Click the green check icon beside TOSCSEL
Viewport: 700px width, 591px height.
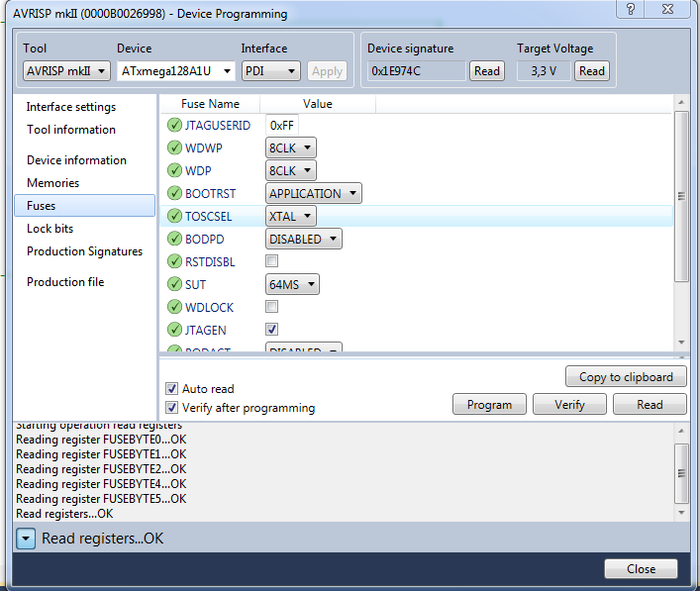coord(174,216)
